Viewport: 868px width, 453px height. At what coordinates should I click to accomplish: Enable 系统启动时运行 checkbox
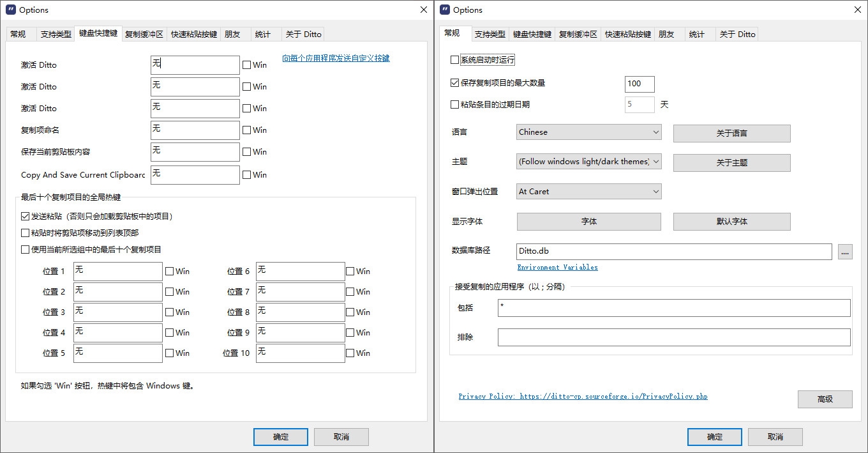(x=455, y=60)
